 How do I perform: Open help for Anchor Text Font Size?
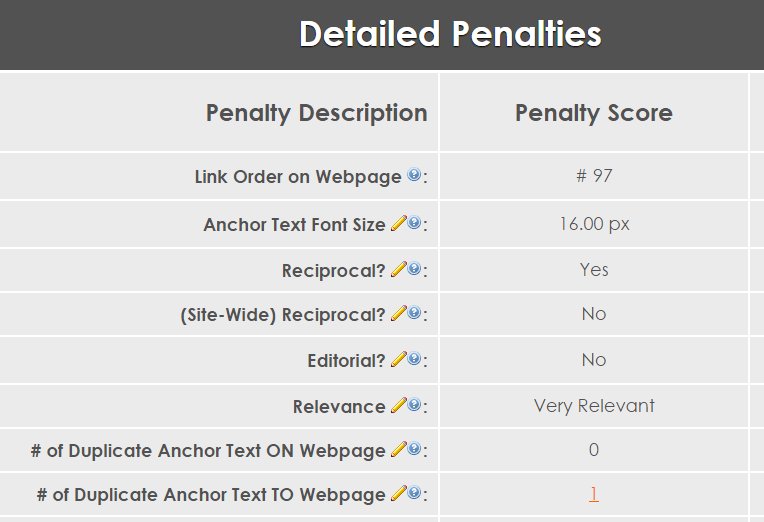(414, 224)
